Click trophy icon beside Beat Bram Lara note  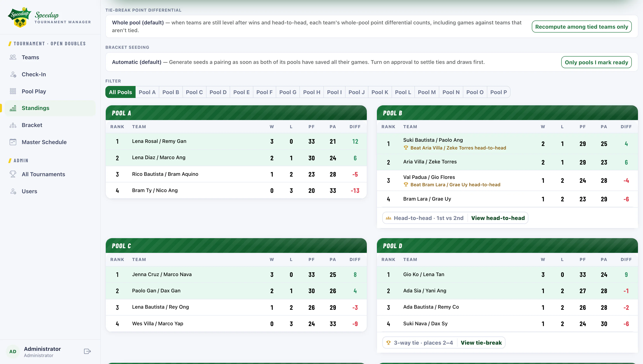point(406,185)
